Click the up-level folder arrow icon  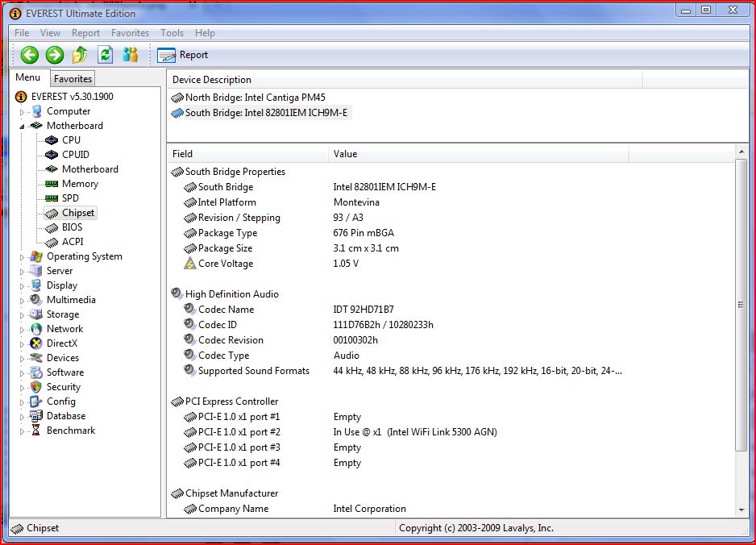pyautogui.click(x=80, y=55)
